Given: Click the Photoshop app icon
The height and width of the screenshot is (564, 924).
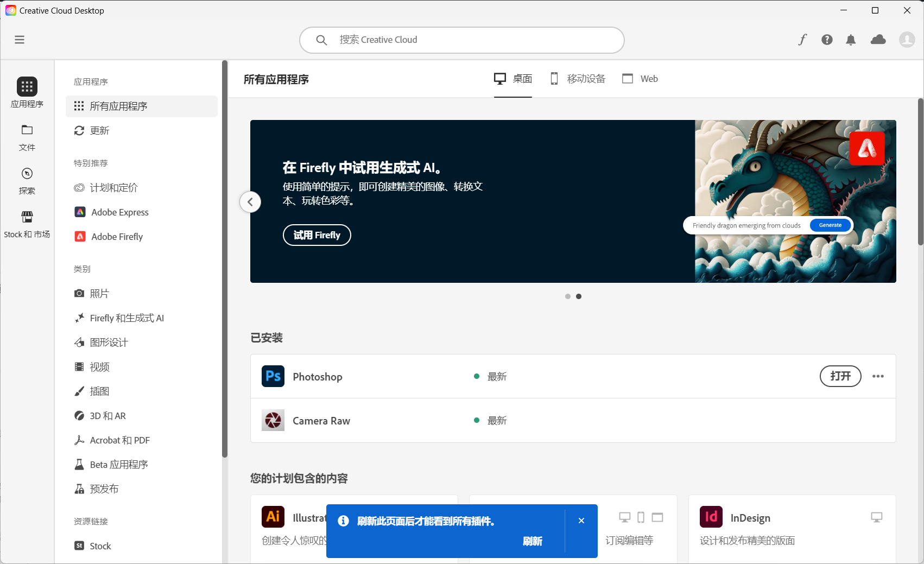Looking at the screenshot, I should 273,376.
